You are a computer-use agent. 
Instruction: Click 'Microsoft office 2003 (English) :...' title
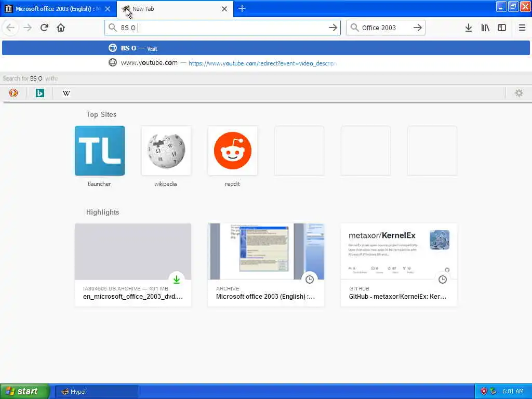click(x=265, y=296)
